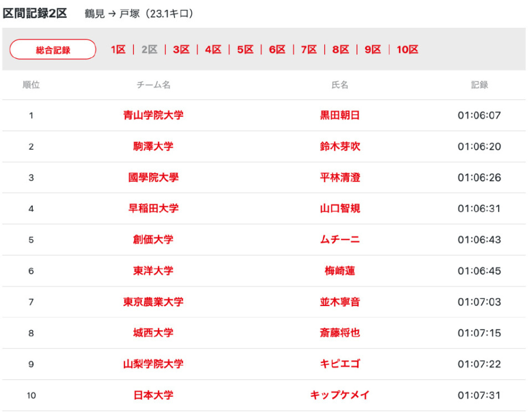Click runner キップケメイ link

point(340,395)
